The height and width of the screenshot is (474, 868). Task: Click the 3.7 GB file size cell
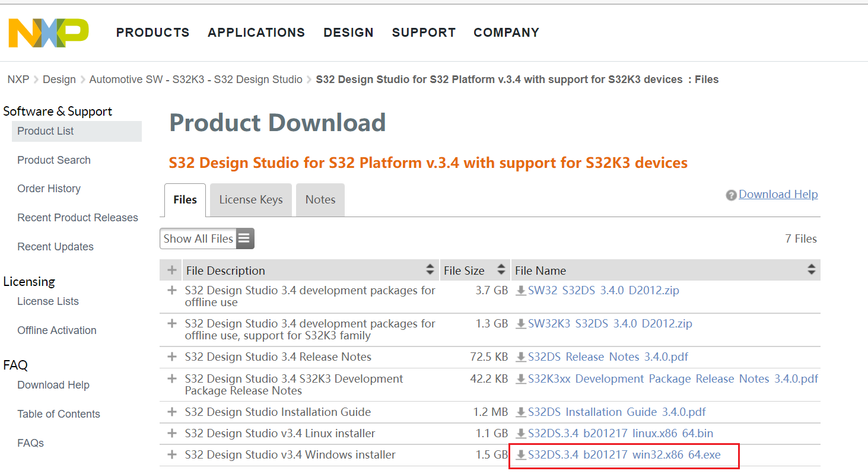tap(492, 291)
